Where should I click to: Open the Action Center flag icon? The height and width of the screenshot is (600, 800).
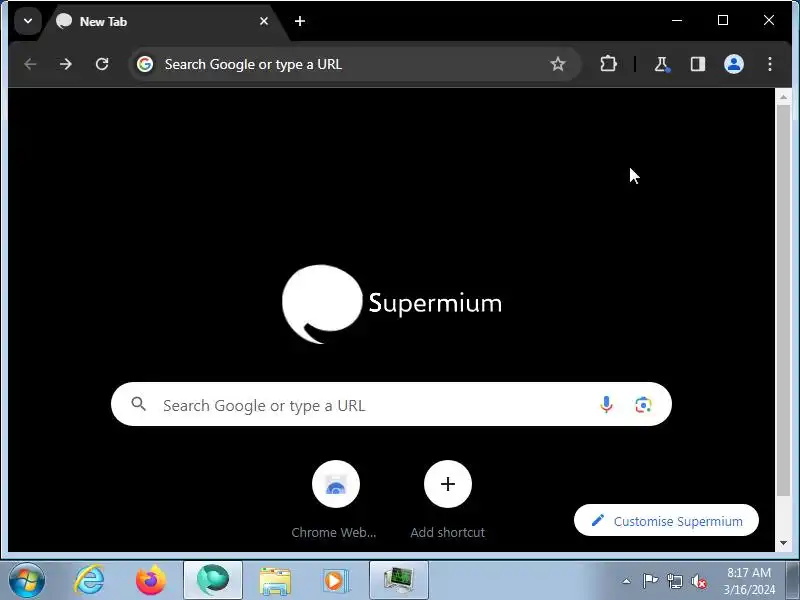(x=650, y=581)
